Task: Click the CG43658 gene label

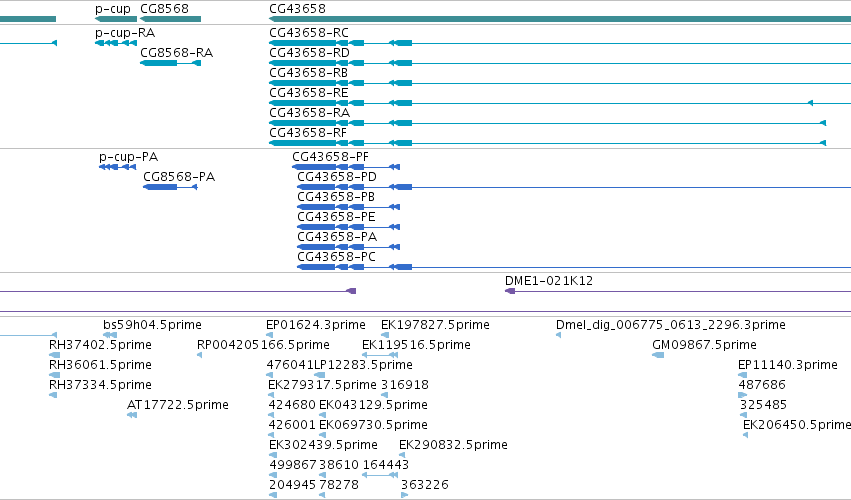Action: tap(297, 9)
